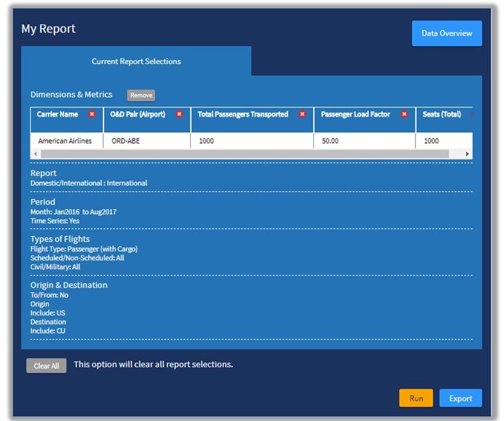Click the Seats (Total) column header
Screen dimensions: 504x421
click(441, 115)
